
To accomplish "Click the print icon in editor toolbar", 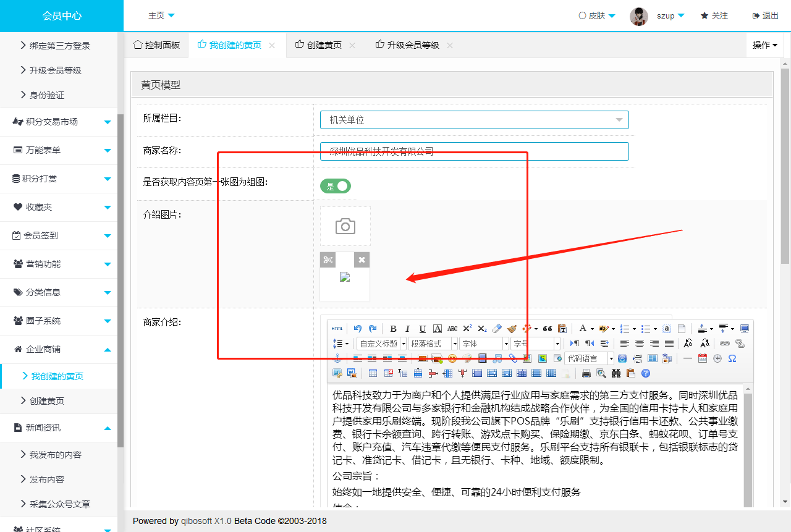I will [x=586, y=373].
